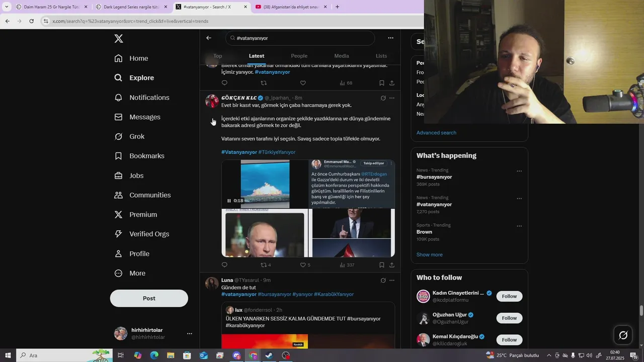The width and height of the screenshot is (644, 362).
Task: Open options for Brown trend
Action: click(x=519, y=226)
